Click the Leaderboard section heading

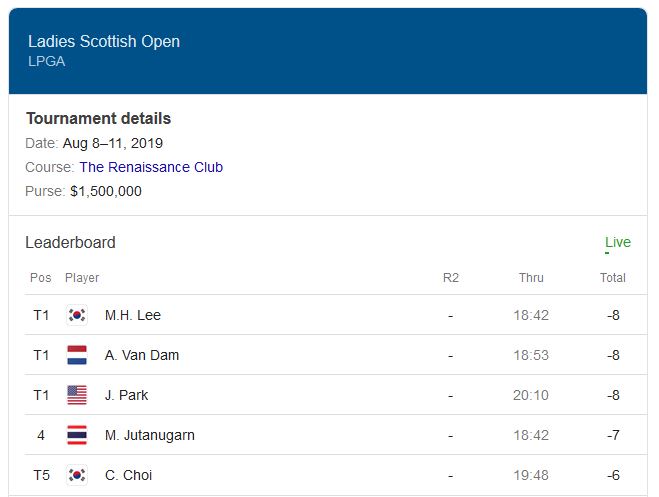coord(70,242)
